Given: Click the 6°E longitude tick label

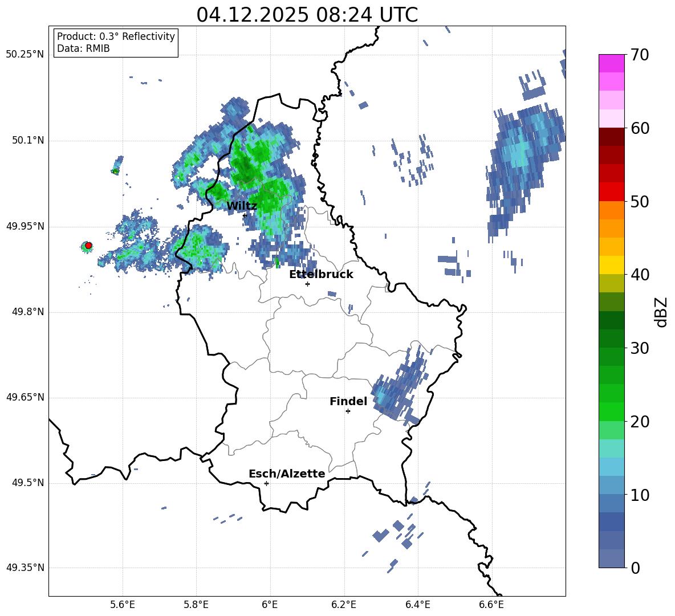Looking at the screenshot, I should 270,605.
